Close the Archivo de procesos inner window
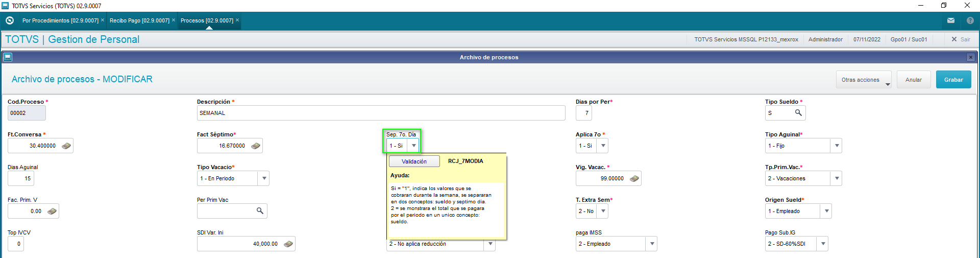 coord(971,57)
